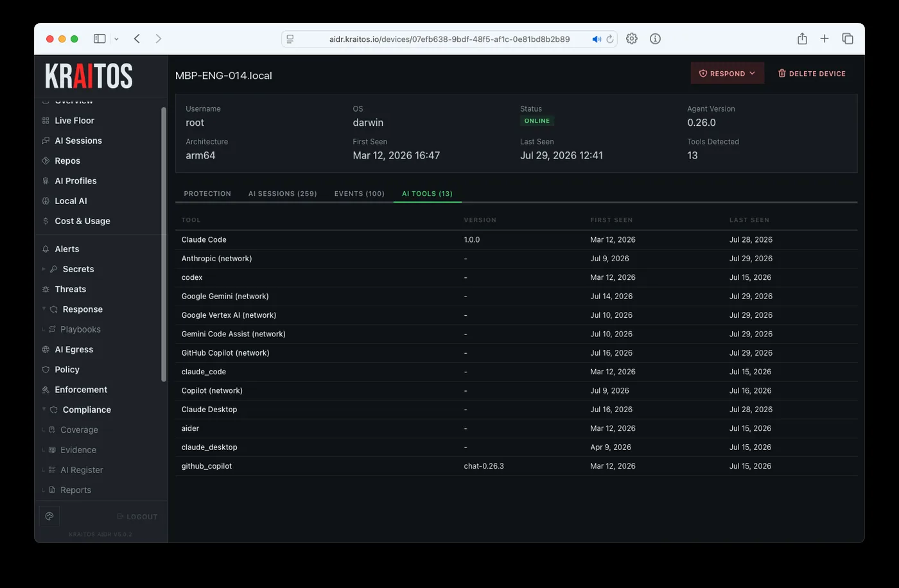Image resolution: width=899 pixels, height=588 pixels.
Task: Click the Cost & Usage dollar icon
Action: point(46,221)
